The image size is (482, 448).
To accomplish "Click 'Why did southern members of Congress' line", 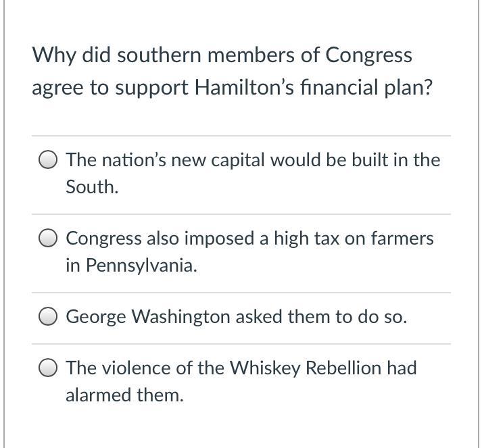I will [x=222, y=55].
